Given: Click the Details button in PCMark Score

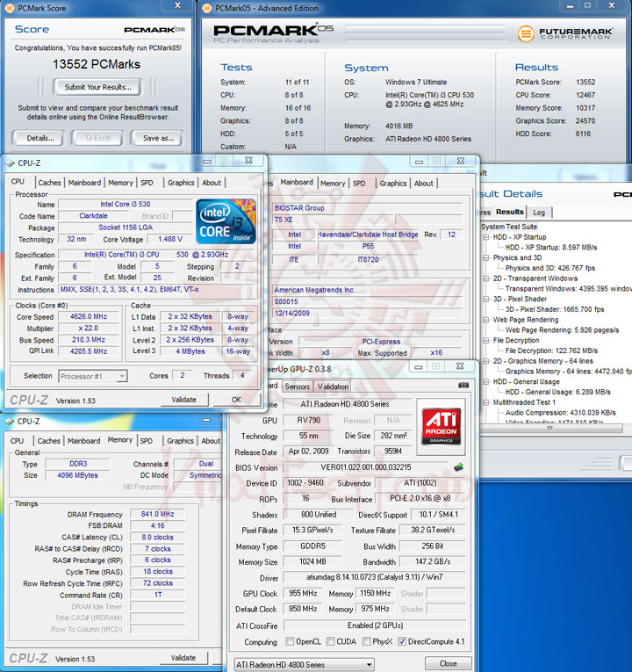Looking at the screenshot, I should 40,138.
